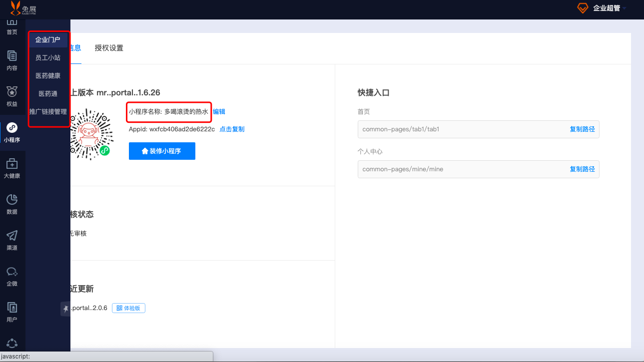Open the 大健康 health sidebar icon

pyautogui.click(x=12, y=163)
